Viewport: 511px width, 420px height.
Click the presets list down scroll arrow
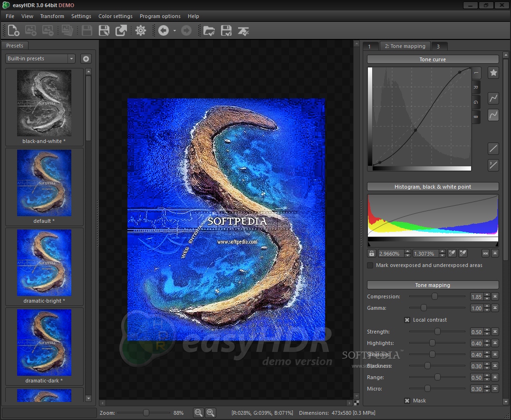88,398
